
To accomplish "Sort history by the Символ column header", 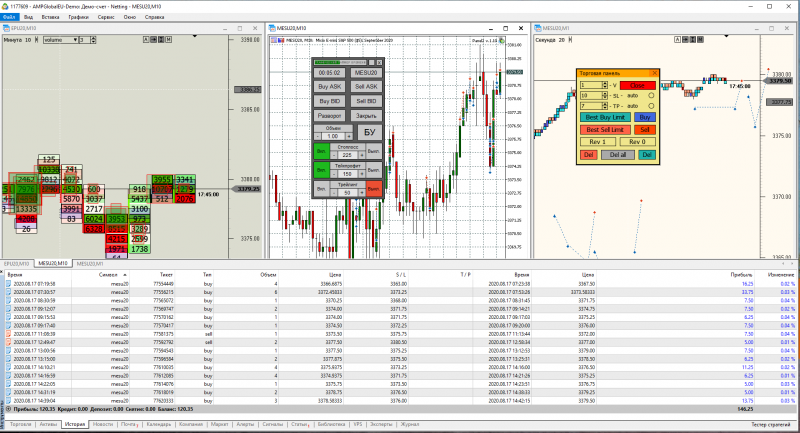I will pyautogui.click(x=108, y=274).
